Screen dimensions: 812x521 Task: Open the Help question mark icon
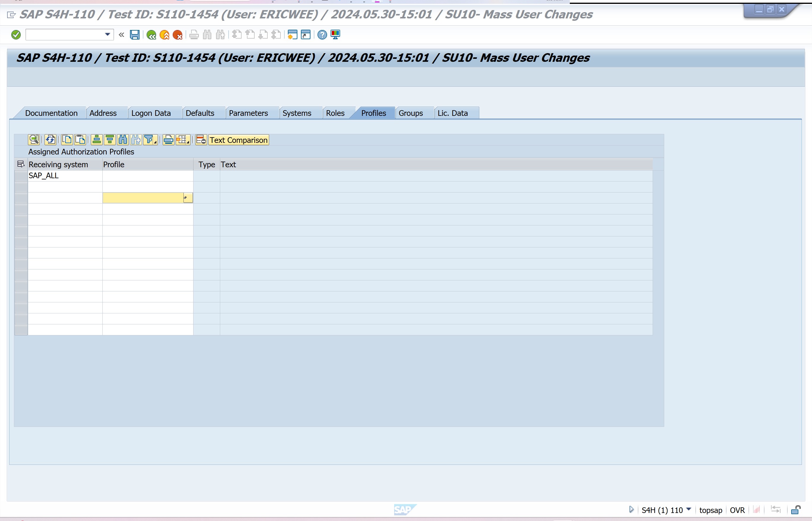tap(322, 34)
